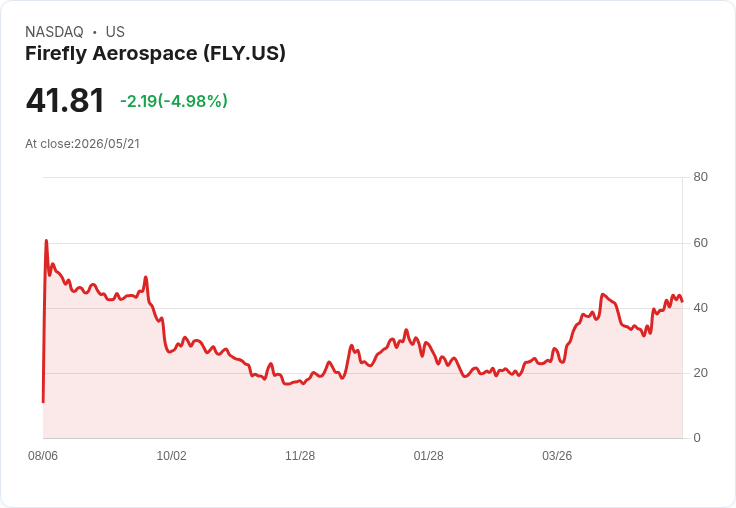This screenshot has width=736, height=508.
Task: Click the Firefly Aerospace (FLY.US) title
Action: 155,53
